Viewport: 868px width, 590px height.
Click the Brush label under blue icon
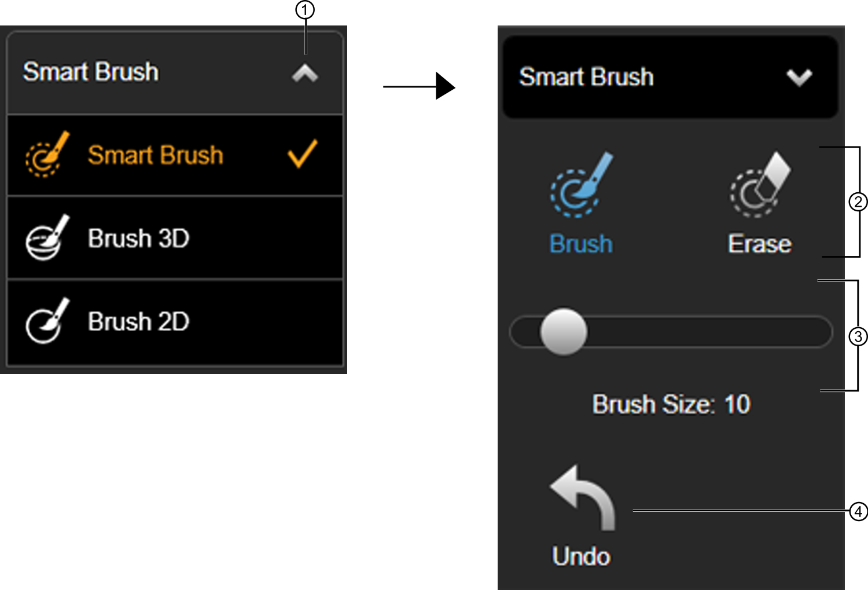[x=581, y=244]
